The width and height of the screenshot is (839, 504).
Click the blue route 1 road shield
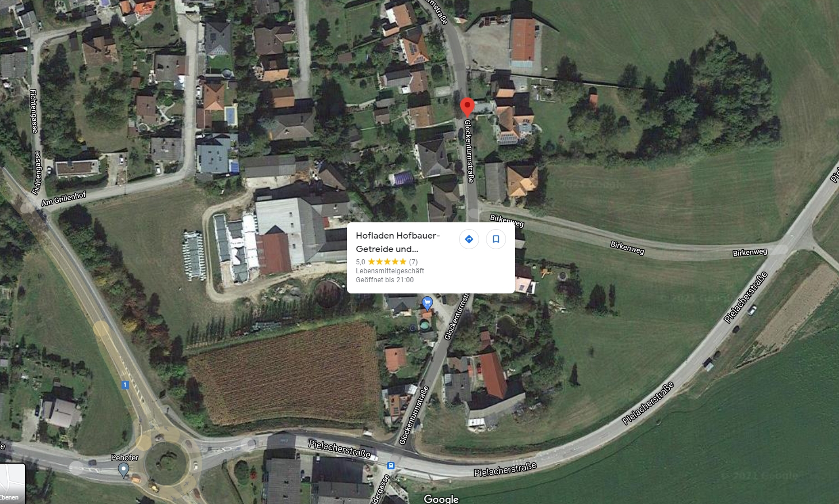click(125, 385)
